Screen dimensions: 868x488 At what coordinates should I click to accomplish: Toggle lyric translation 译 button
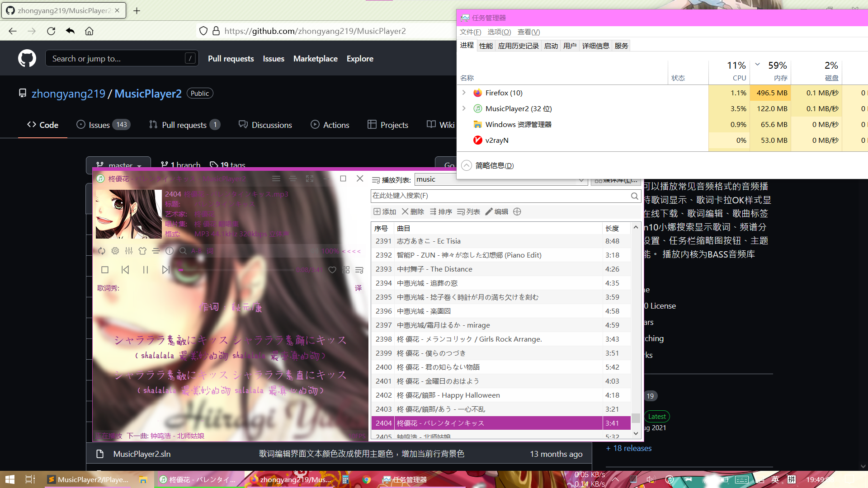tap(359, 288)
